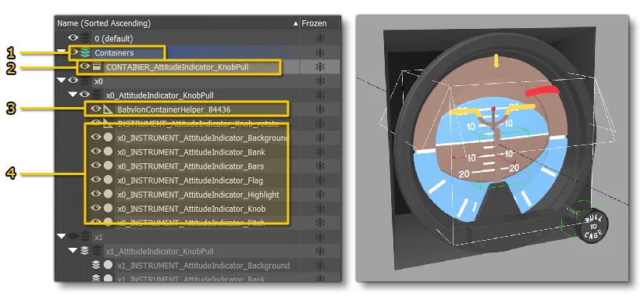Viewport: 644px width, 297px height.
Task: Select the Containers layer name
Action: click(114, 52)
